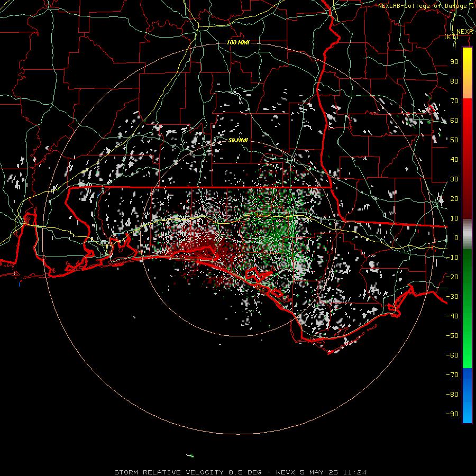Click the 20 value on the velocity scale
The image size is (476, 476).
(454, 198)
